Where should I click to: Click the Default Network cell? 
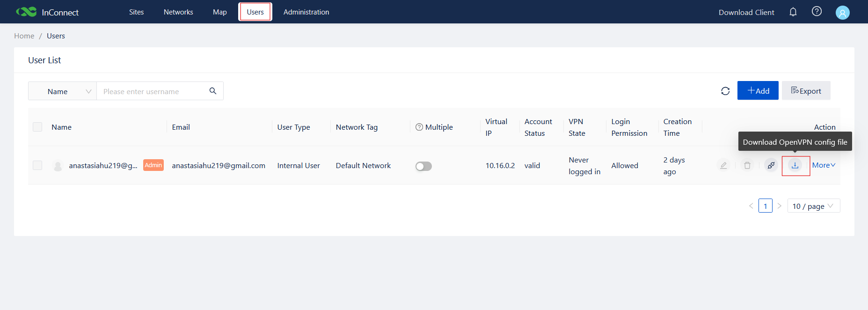click(363, 165)
